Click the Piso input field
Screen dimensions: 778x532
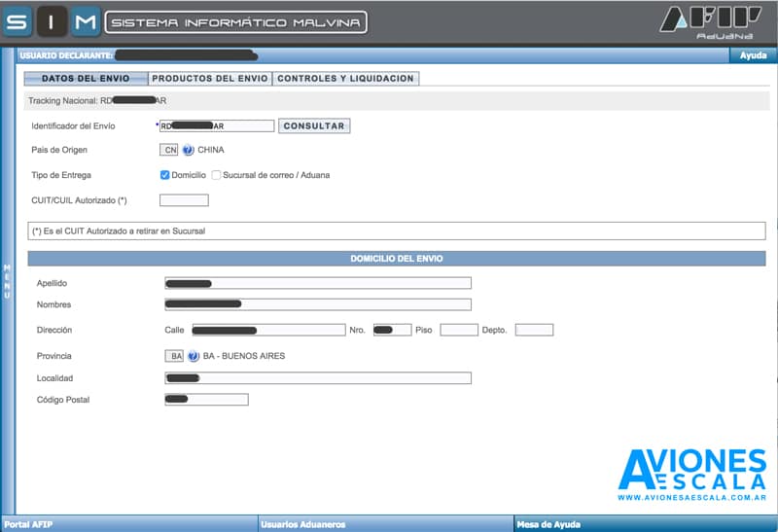pyautogui.click(x=459, y=330)
